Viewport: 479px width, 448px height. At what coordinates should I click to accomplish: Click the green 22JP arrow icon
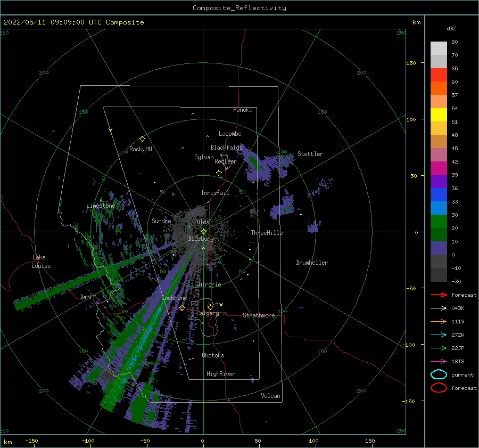pos(439,348)
